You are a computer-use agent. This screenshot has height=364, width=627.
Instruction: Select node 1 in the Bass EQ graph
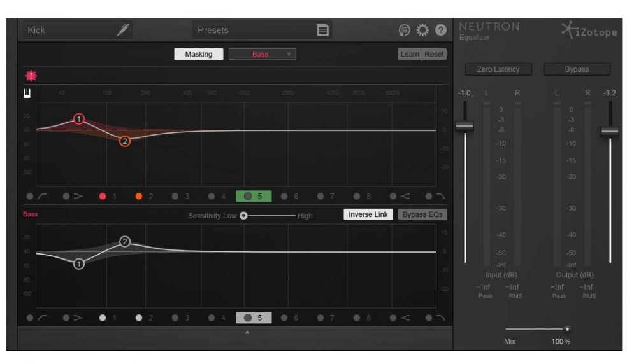(x=79, y=264)
